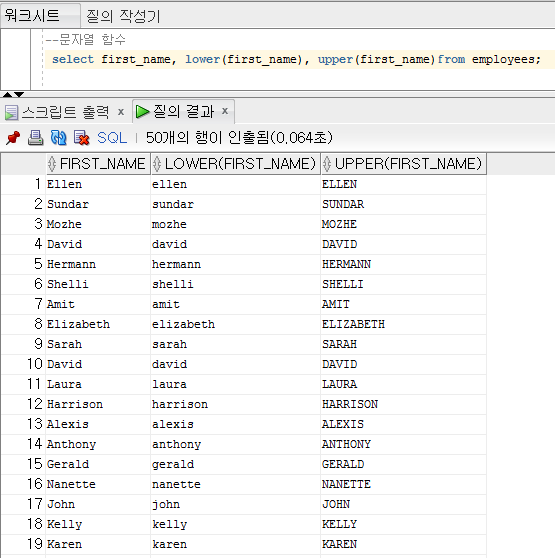Click the select statement in the SQL editor

click(296, 59)
